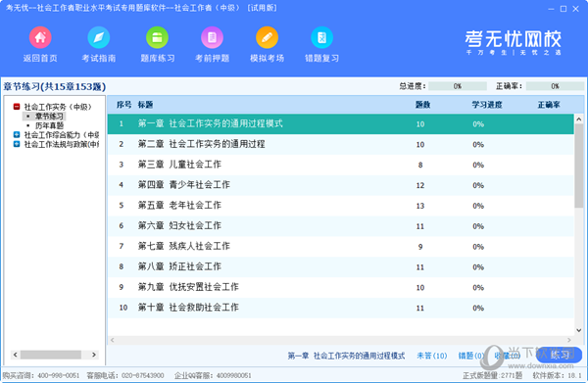This screenshot has height=383, width=588.
Task: Select row 第十章 社会救助社会工作
Action: (x=340, y=308)
